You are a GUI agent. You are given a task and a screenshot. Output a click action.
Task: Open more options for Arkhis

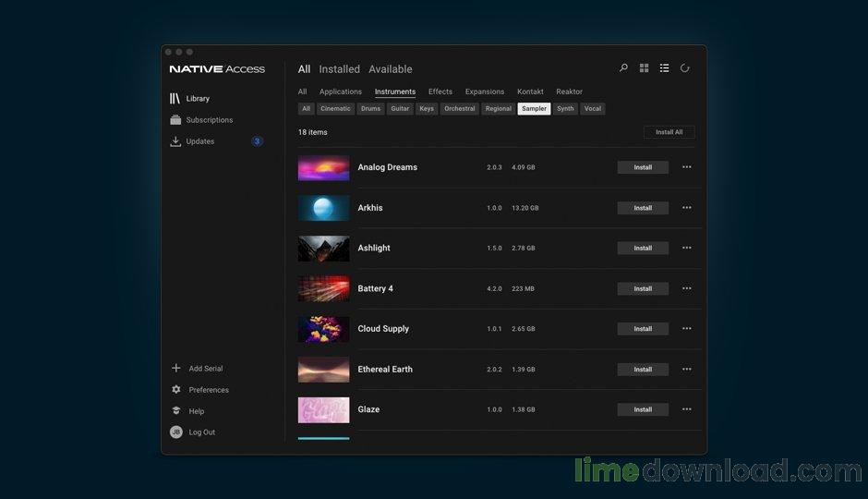click(686, 208)
